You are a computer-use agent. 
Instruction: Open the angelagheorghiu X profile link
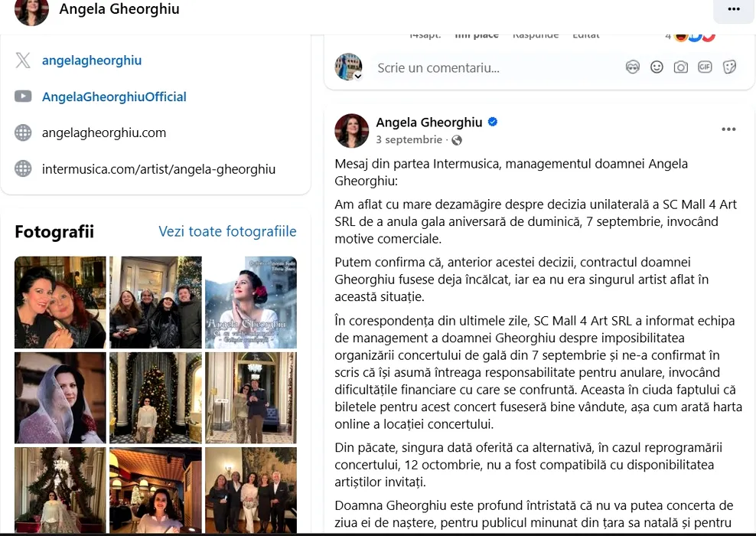click(92, 60)
